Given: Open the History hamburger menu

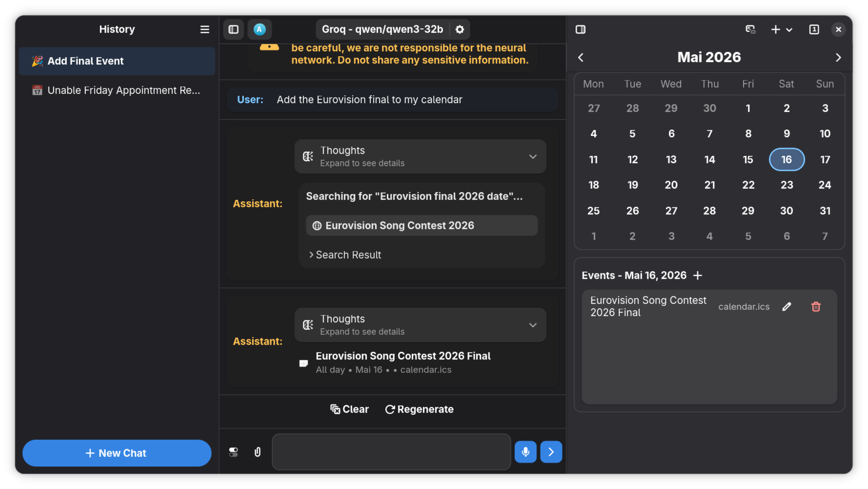Looking at the screenshot, I should [x=205, y=29].
